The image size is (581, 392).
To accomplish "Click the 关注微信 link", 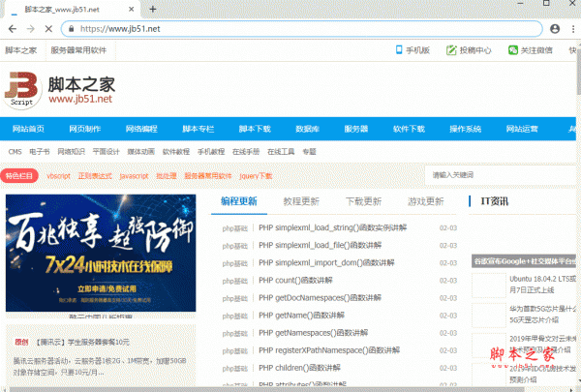I will pyautogui.click(x=536, y=50).
